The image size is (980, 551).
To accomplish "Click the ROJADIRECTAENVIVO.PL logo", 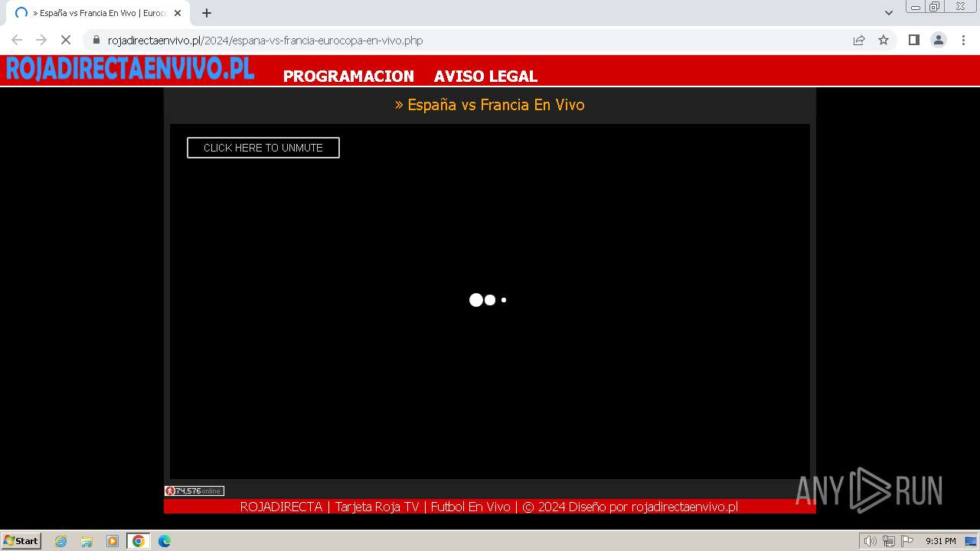I will tap(130, 70).
